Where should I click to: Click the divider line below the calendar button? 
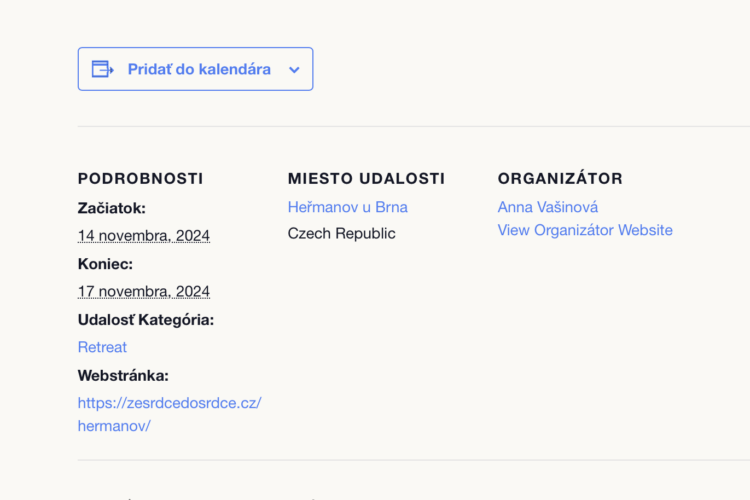414,127
